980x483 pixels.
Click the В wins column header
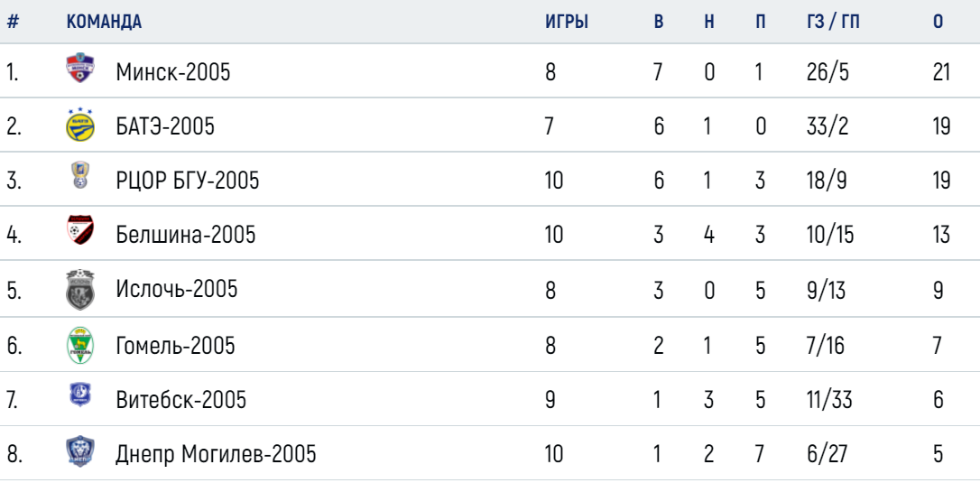[658, 22]
